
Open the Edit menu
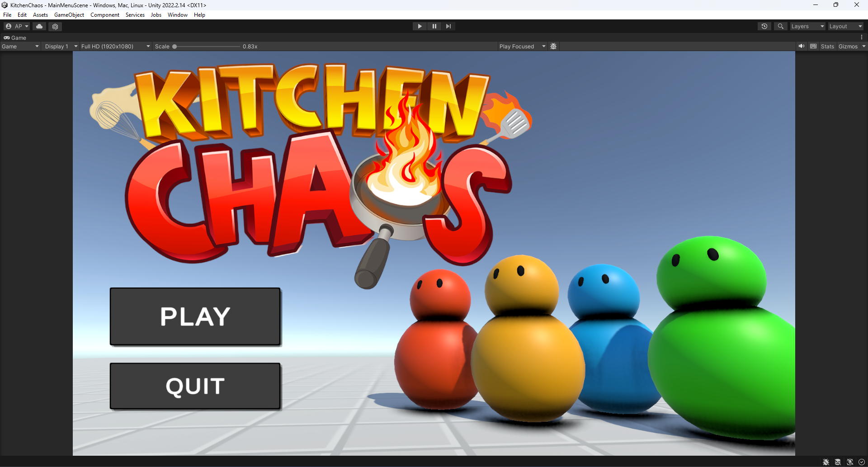point(22,15)
